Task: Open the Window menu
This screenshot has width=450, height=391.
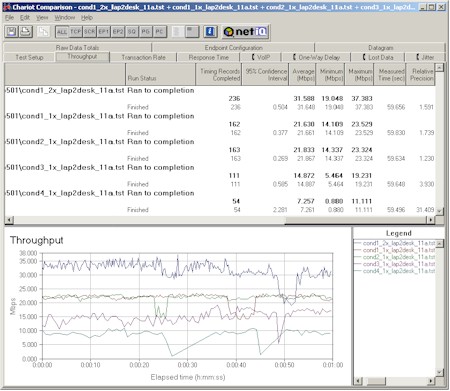Action: (65, 18)
